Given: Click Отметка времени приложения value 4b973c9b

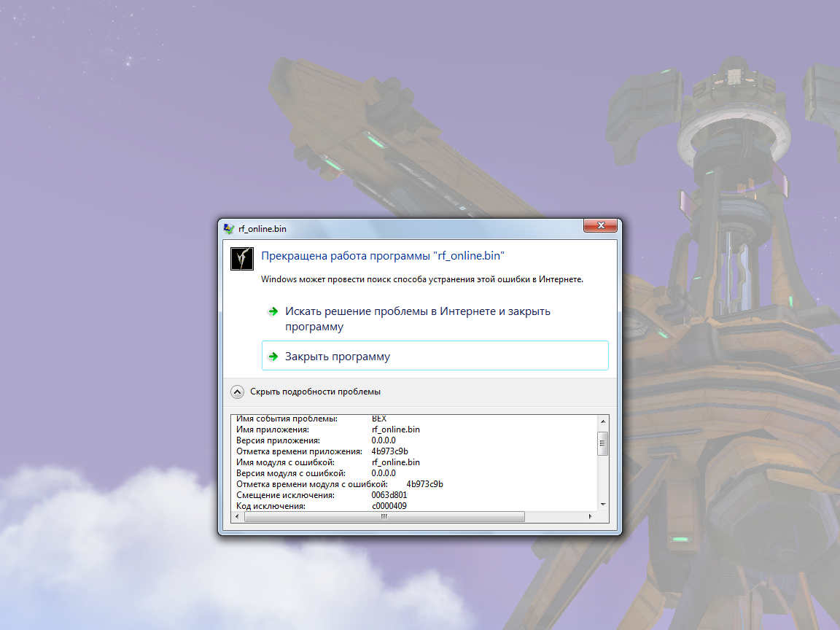Looking at the screenshot, I should click(x=389, y=451).
